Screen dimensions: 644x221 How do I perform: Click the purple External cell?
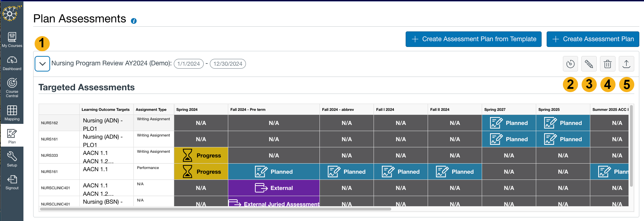point(274,188)
